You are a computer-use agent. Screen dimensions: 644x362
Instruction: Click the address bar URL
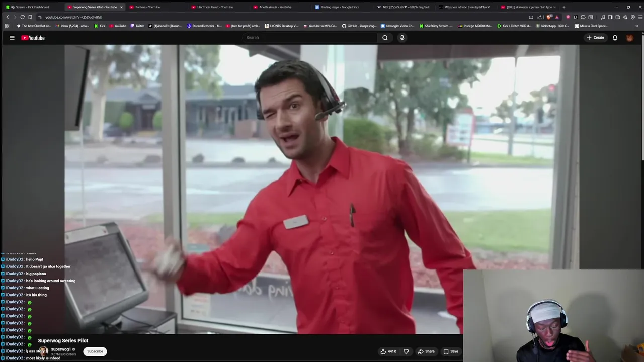[x=73, y=17]
